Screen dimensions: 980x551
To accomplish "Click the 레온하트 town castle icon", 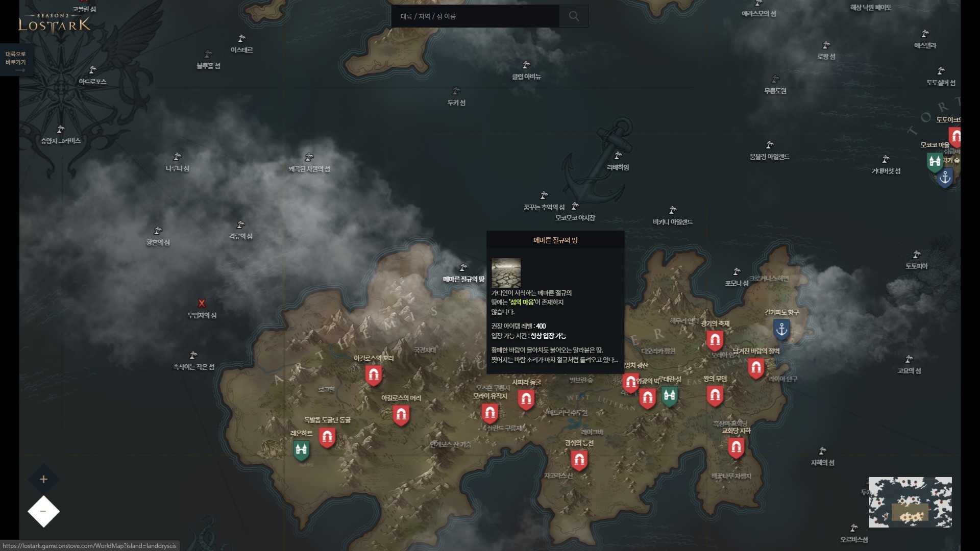I will [x=301, y=450].
